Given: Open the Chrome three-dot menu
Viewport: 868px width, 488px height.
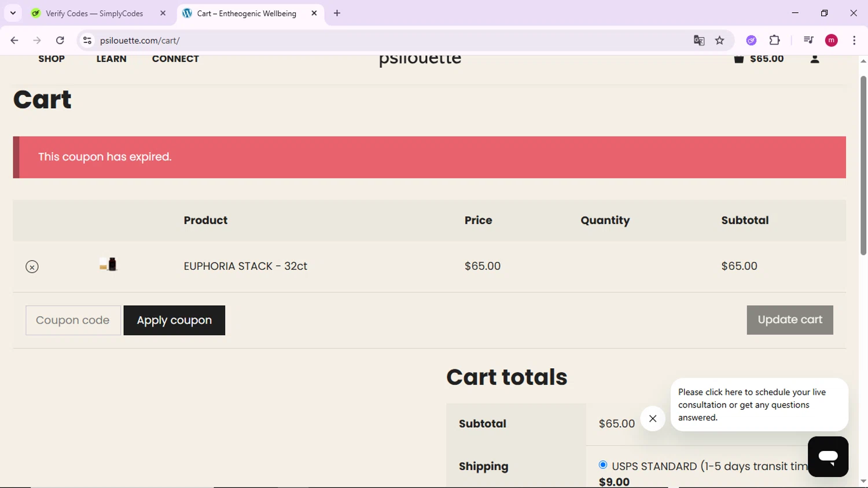Looking at the screenshot, I should click(x=854, y=41).
